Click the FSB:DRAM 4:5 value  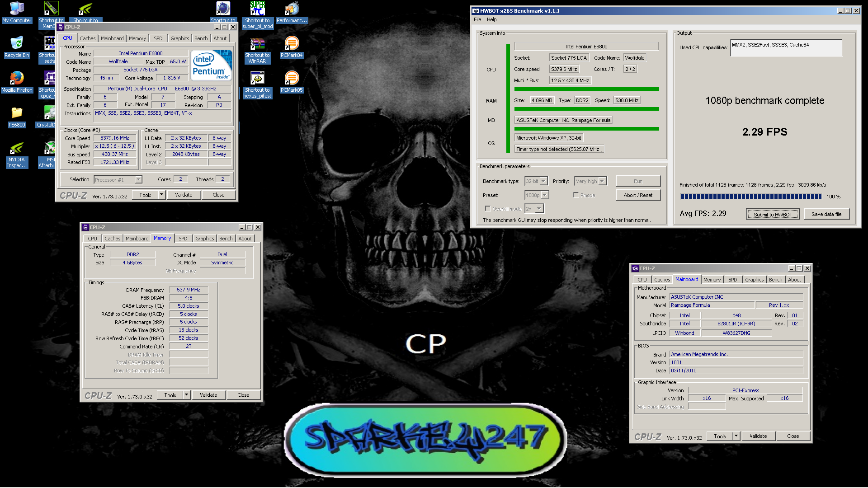pos(189,298)
